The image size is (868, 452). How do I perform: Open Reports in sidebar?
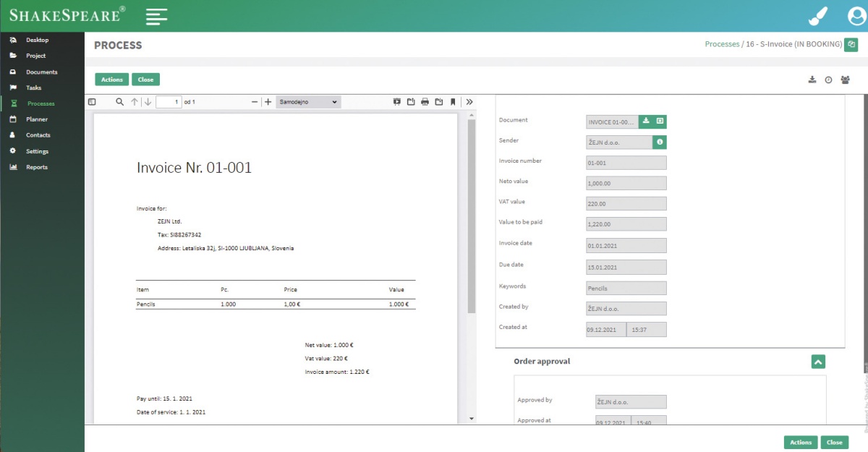coord(36,167)
